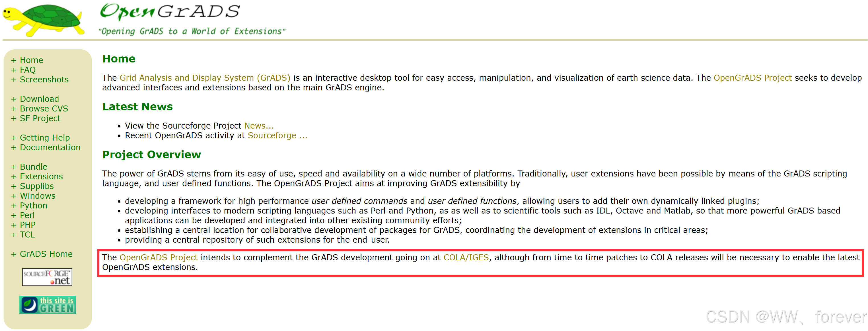Visit the GrADS Home link
The width and height of the screenshot is (868, 331).
pyautogui.click(x=46, y=254)
